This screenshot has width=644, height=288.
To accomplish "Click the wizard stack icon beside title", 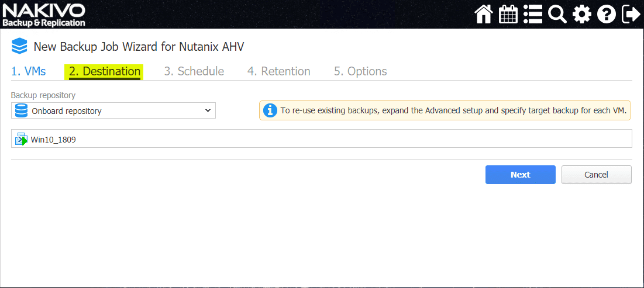I will (x=19, y=46).
